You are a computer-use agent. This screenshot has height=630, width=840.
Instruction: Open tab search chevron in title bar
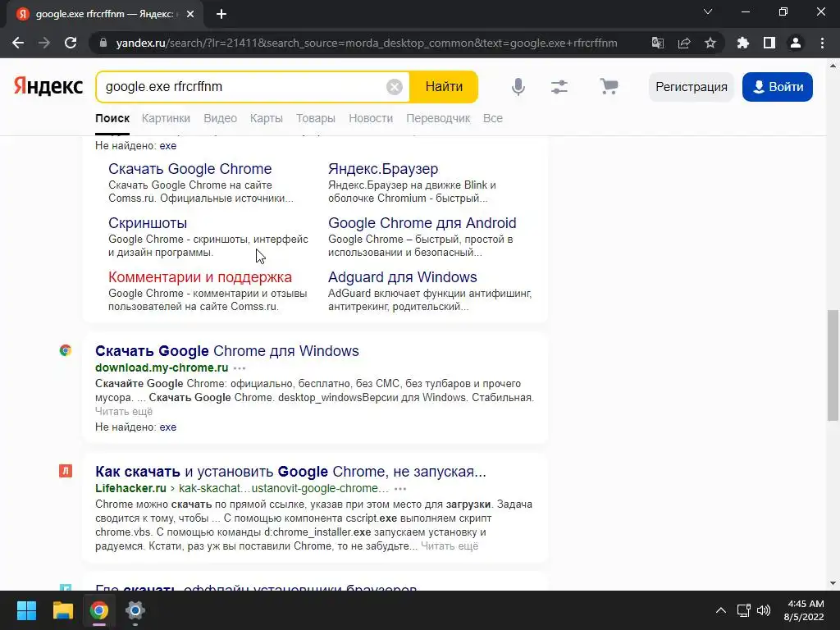click(708, 11)
